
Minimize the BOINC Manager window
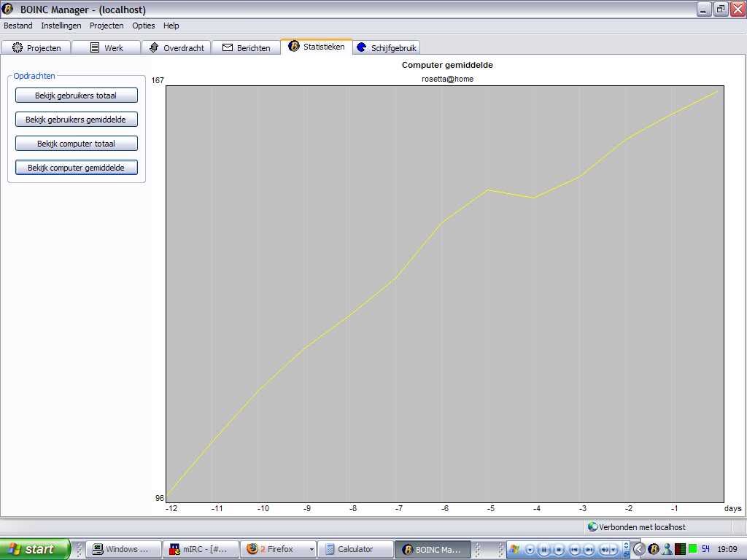tap(704, 9)
